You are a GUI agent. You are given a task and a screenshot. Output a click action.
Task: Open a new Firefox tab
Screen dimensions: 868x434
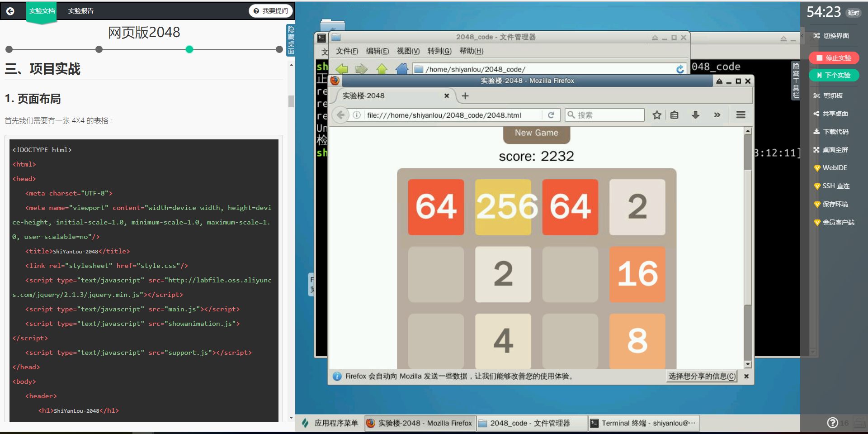click(x=465, y=96)
